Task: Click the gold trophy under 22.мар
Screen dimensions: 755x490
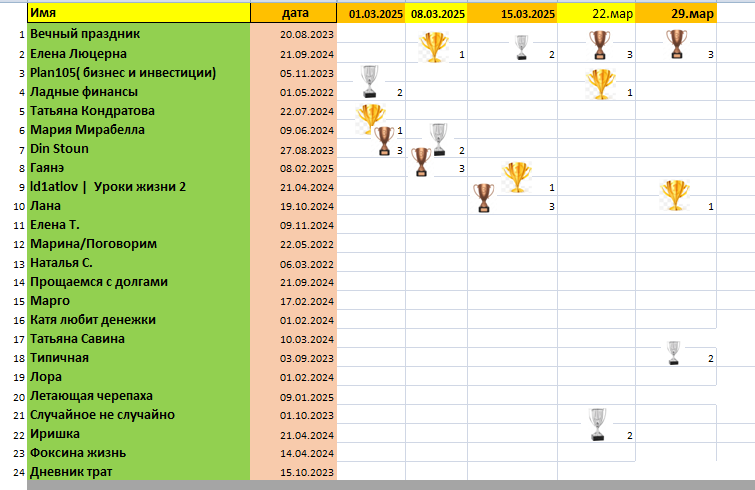Action: coord(601,84)
